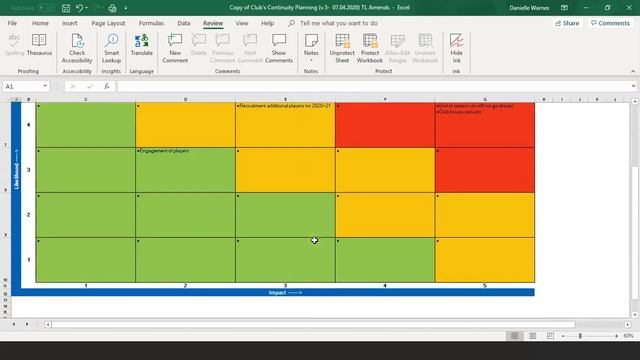Click Allow Edit Ranges
The image size is (640, 360).
[x=398, y=48]
